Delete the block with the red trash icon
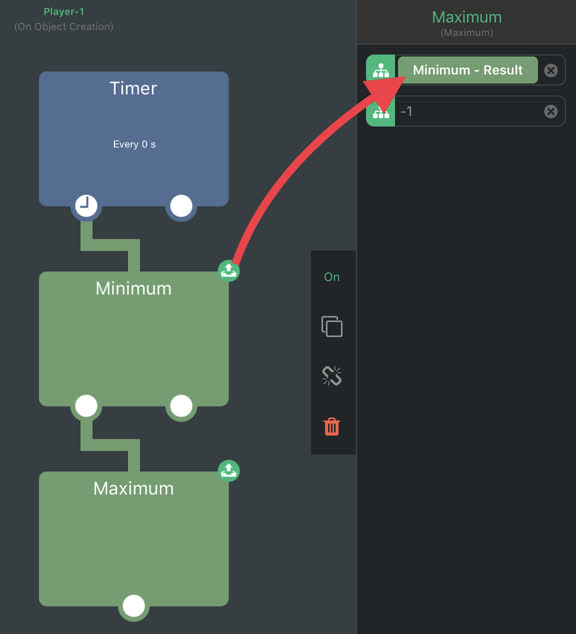The width and height of the screenshot is (576, 634). point(332,426)
